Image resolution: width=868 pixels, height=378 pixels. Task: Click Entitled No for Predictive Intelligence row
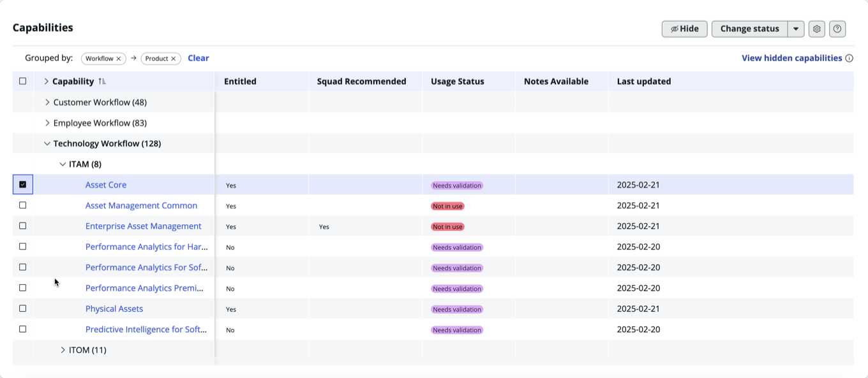pyautogui.click(x=230, y=330)
